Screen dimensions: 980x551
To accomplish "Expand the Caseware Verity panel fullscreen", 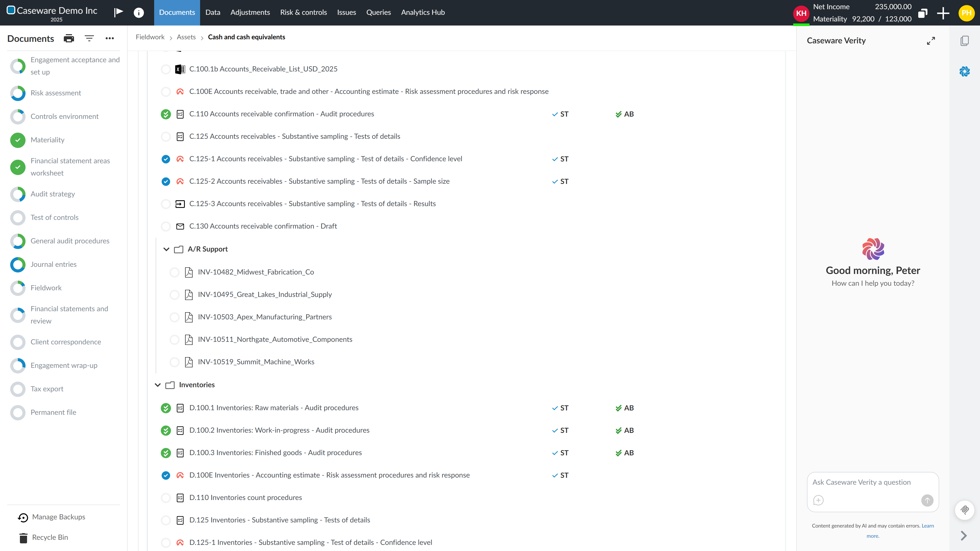I will coord(931,41).
